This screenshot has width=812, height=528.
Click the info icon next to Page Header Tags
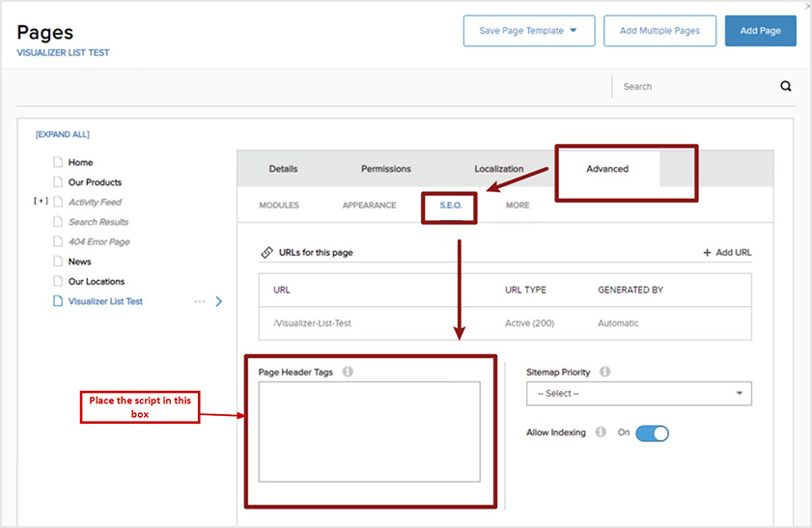348,372
